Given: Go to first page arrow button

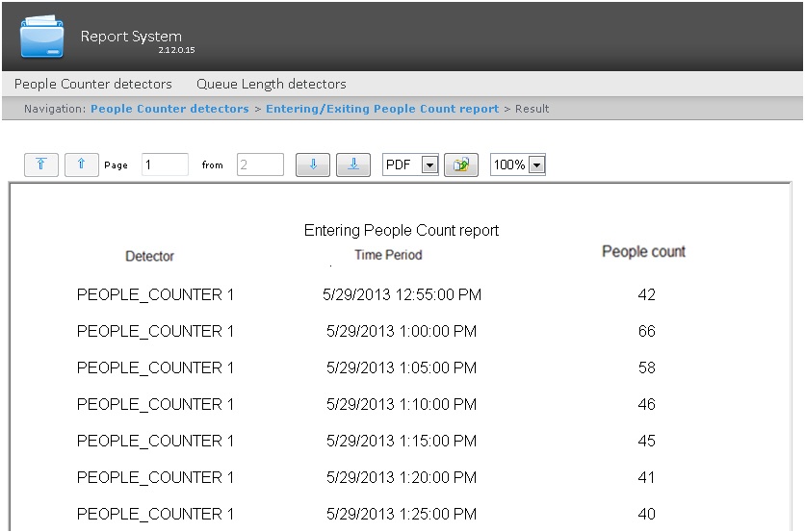Looking at the screenshot, I should [41, 165].
